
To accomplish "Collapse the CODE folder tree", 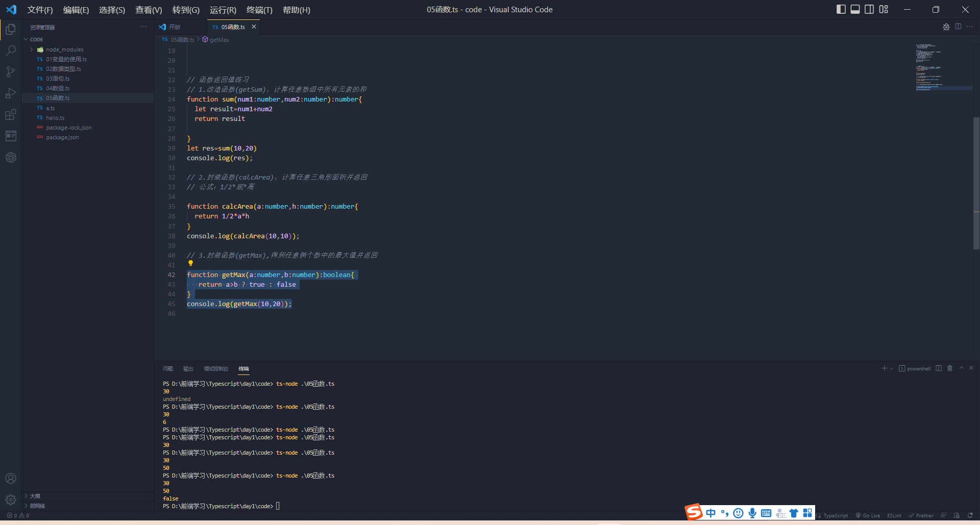I will click(24, 39).
